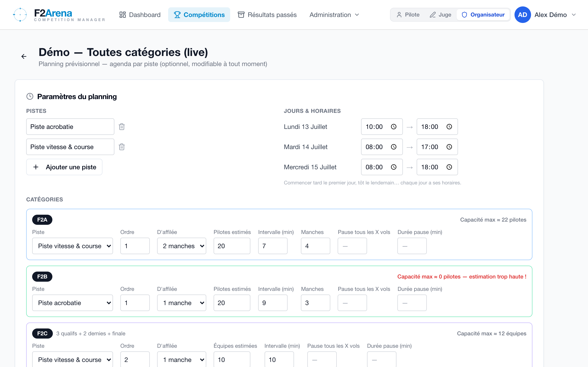
Task: Go to Résultats passés
Action: coord(267,14)
